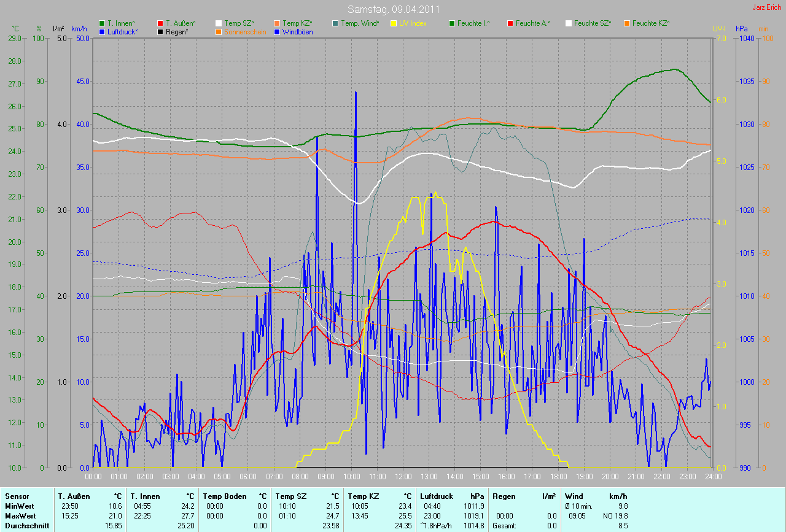The width and height of the screenshot is (786, 532).
Task: Click the '12:00' label on the time axis
Action: pyautogui.click(x=403, y=476)
